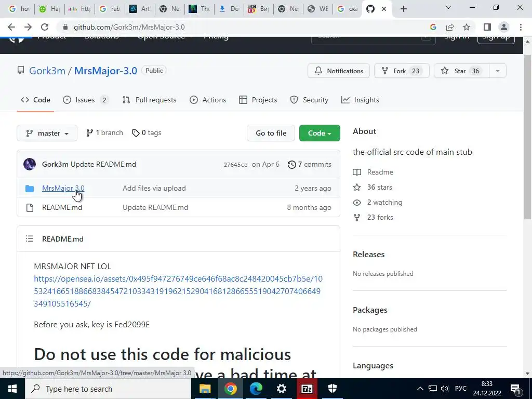Open the Gork3m owner link
Viewport: 532px width, 399px height.
47,71
